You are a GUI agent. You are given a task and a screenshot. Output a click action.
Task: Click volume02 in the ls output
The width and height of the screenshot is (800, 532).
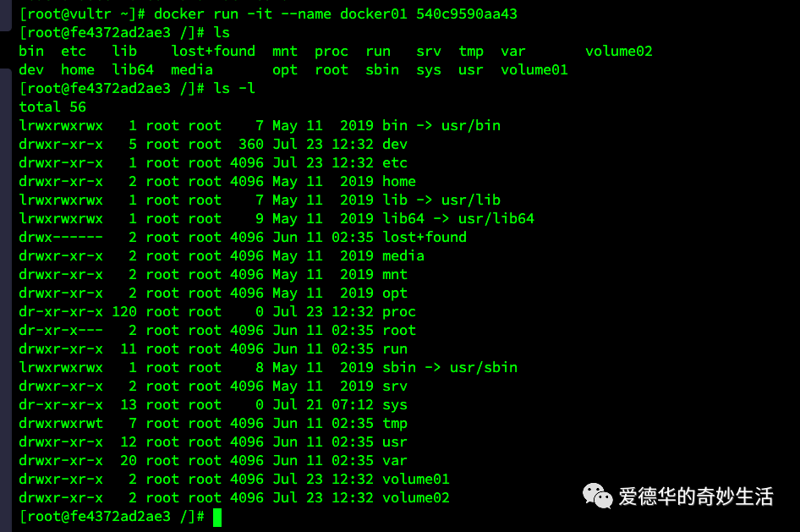pyautogui.click(x=619, y=52)
